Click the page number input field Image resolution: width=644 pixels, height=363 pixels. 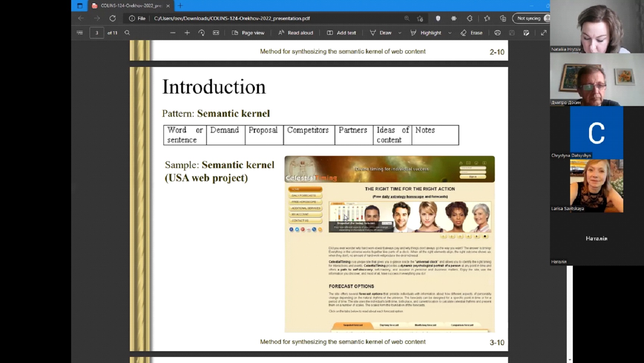97,33
